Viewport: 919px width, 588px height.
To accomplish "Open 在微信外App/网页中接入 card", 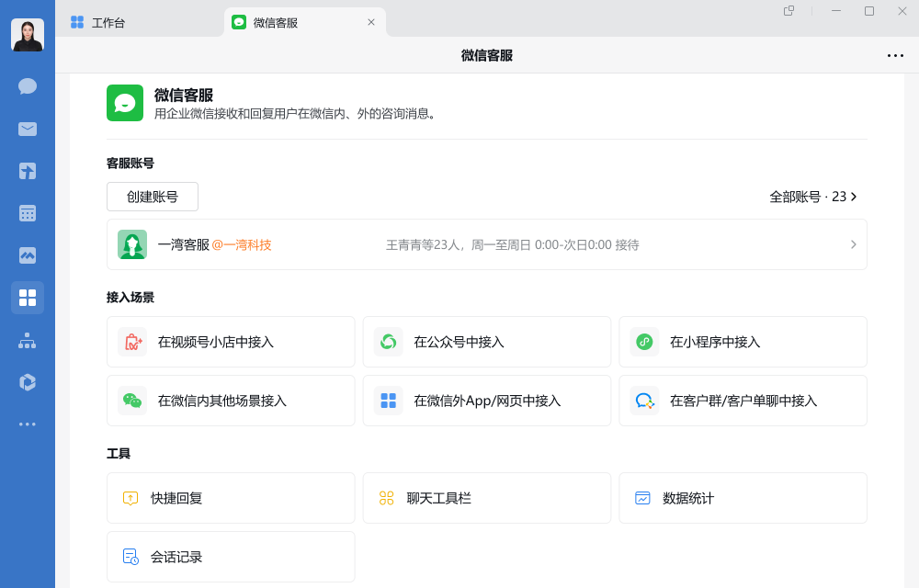I will point(487,401).
